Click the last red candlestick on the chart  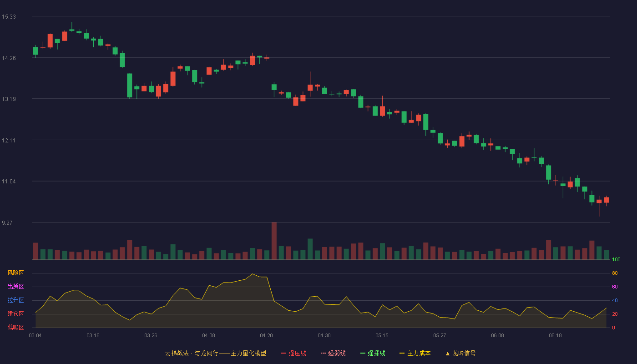pos(606,200)
